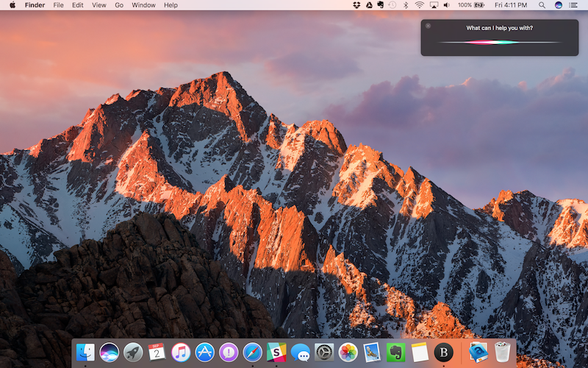Launch Evernote from the Dock
588x368 pixels.
395,352
